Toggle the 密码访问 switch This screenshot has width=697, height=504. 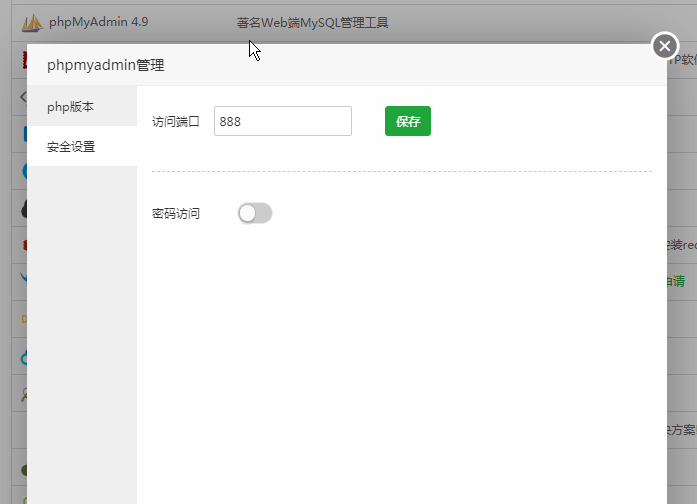click(255, 213)
